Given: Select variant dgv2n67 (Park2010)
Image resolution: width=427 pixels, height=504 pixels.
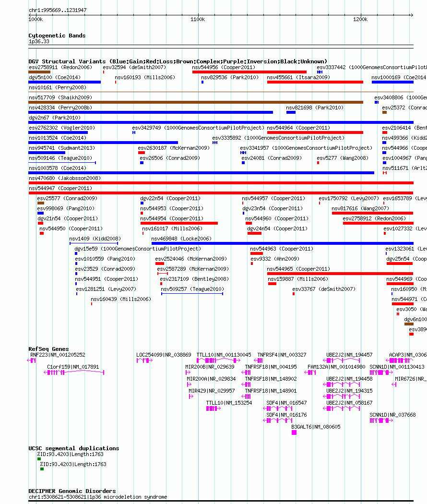Looking at the screenshot, I should [55, 118].
